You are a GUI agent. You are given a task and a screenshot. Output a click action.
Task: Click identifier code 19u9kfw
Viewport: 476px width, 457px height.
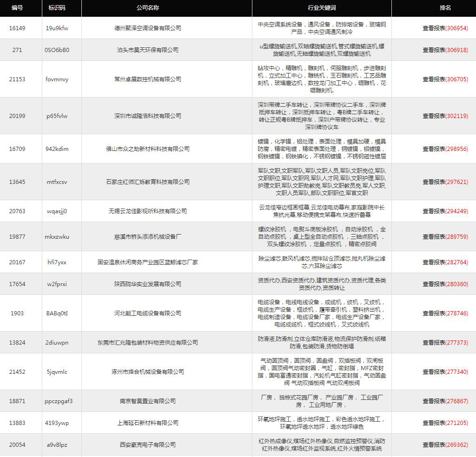coord(57,28)
